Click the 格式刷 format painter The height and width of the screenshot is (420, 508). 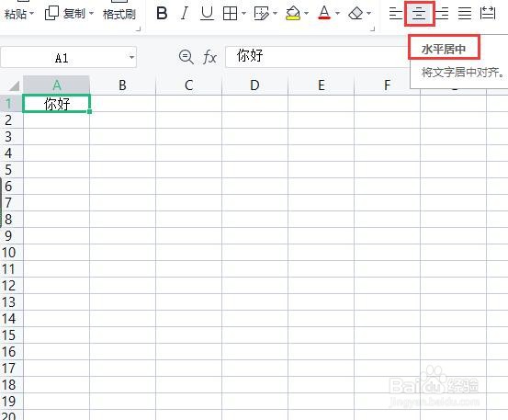[119, 14]
